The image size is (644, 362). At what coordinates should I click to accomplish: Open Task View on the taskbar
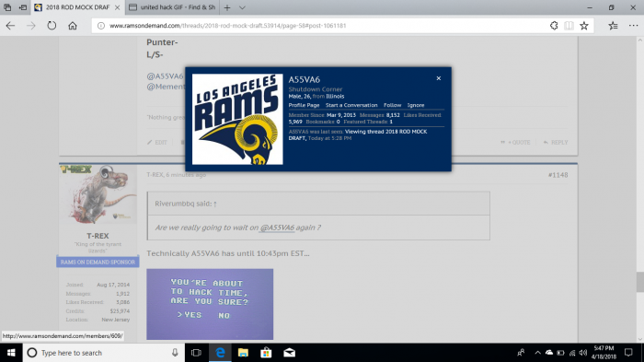pos(196,353)
